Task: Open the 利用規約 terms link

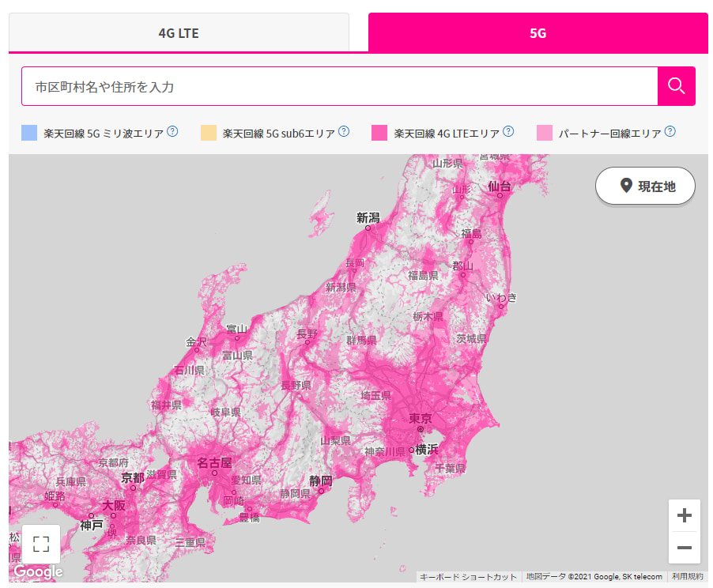Action: (x=688, y=577)
